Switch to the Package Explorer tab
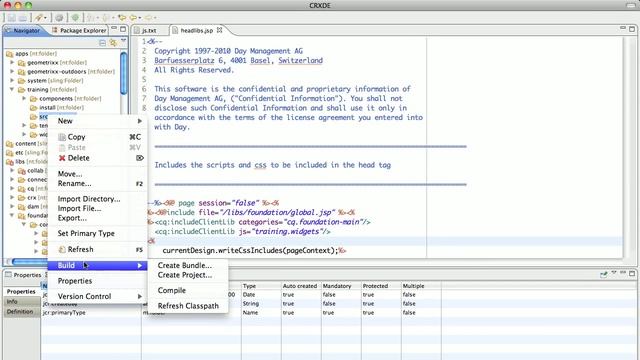Viewport: 640px width, 360px height. click(79, 30)
